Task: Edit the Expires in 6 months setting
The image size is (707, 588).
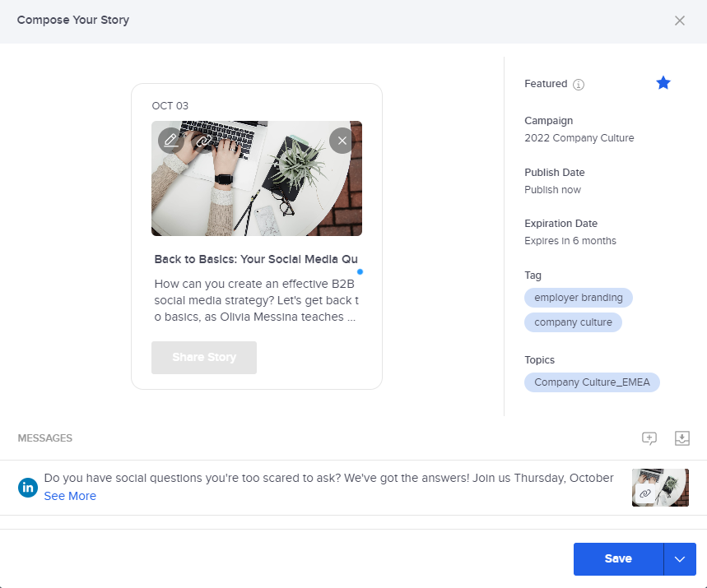Action: pyautogui.click(x=570, y=241)
